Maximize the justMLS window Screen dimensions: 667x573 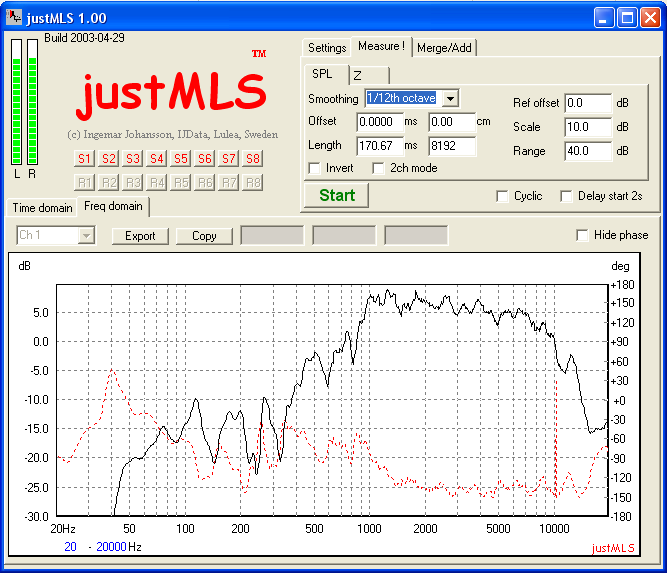click(x=627, y=18)
